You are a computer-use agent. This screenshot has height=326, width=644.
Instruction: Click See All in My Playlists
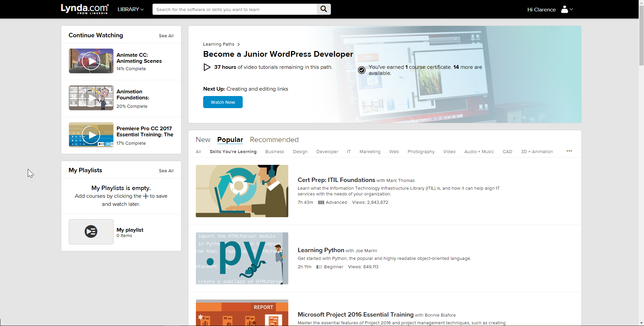pyautogui.click(x=166, y=171)
